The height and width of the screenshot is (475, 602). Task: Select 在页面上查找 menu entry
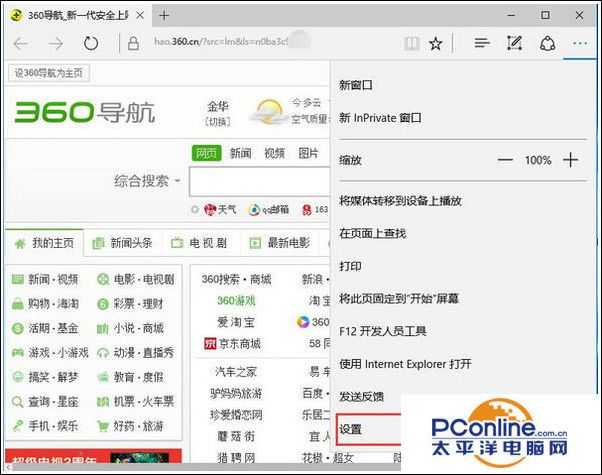[x=372, y=233]
